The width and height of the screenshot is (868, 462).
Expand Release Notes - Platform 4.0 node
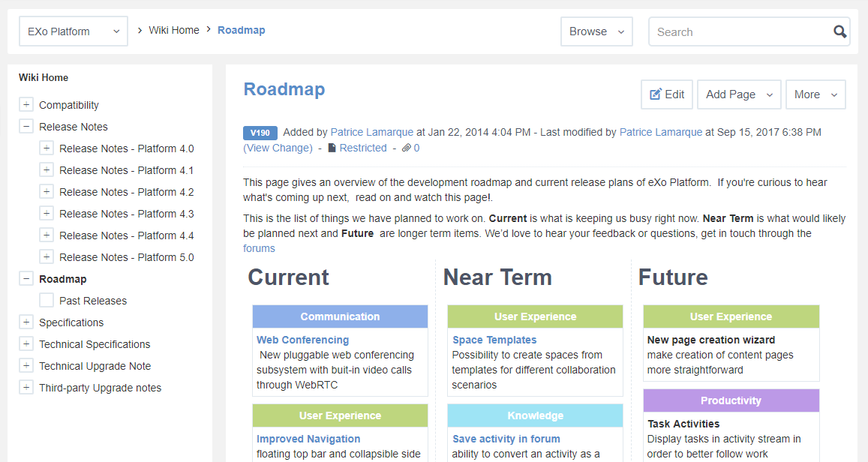coord(47,148)
